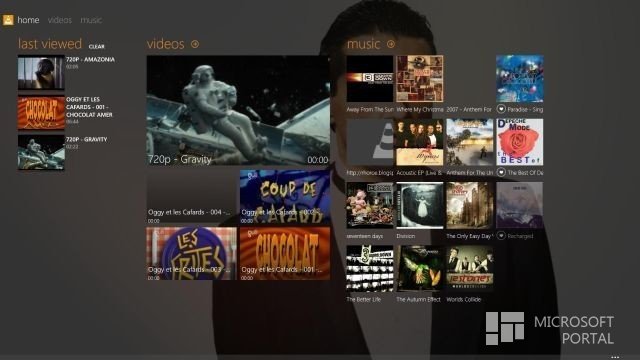
Task: Open Oggy et les Cafards - 004 video tile
Action: (191, 197)
